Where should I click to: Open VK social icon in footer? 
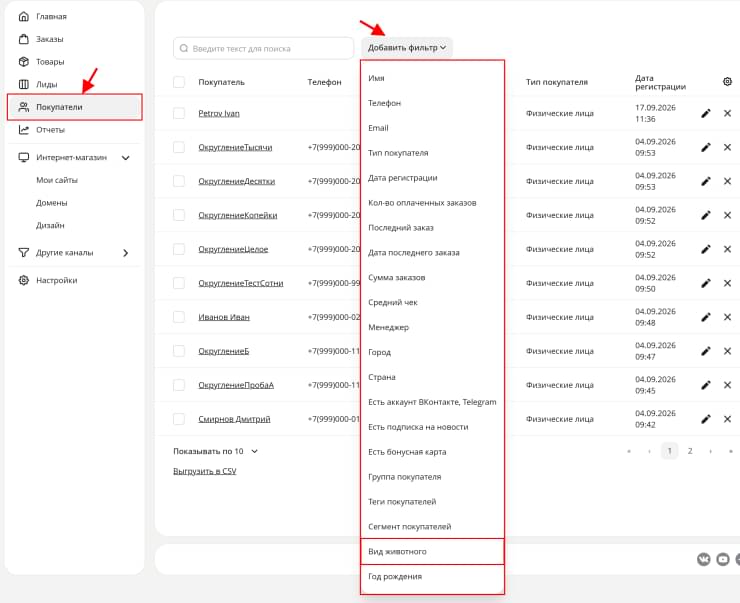pos(704,560)
